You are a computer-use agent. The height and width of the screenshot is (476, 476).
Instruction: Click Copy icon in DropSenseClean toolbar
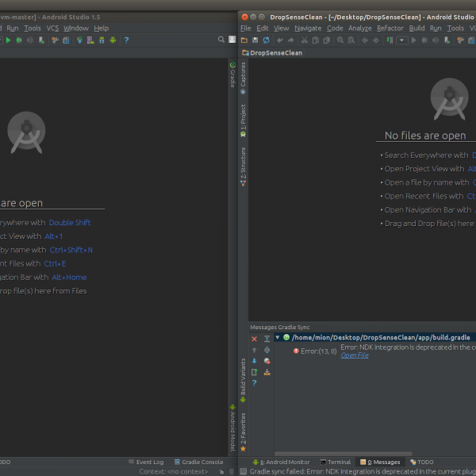(x=316, y=40)
